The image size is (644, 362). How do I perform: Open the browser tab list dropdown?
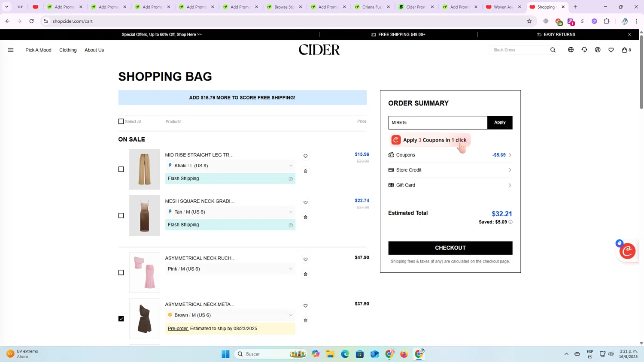6,7
